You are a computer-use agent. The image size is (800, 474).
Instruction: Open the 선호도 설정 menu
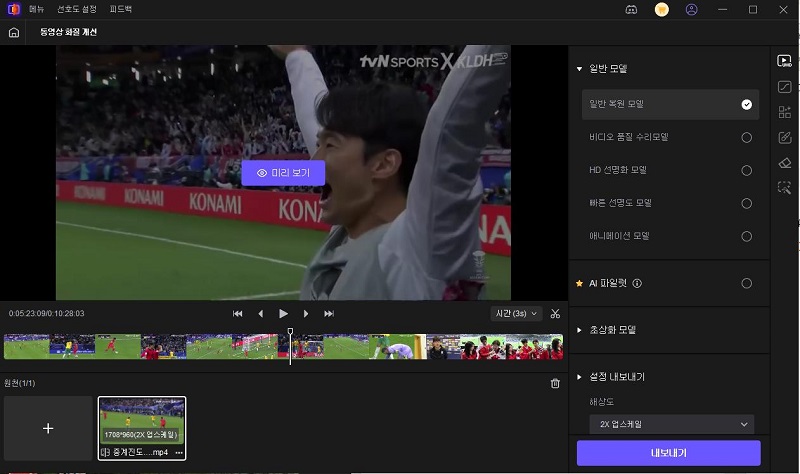tap(77, 9)
